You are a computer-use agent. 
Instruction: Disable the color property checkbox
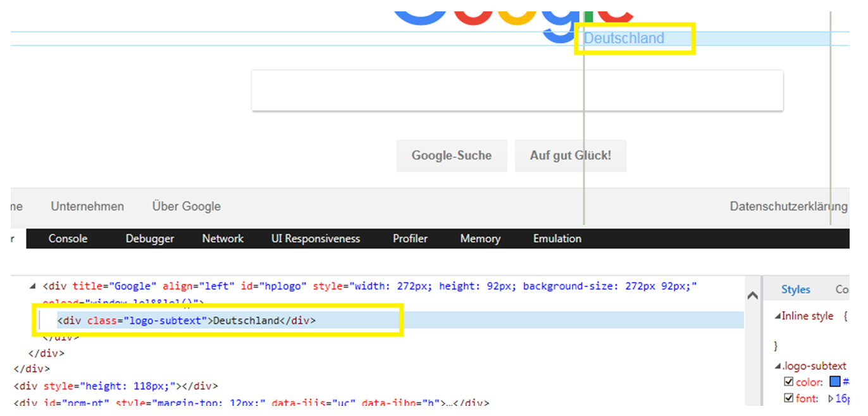788,381
